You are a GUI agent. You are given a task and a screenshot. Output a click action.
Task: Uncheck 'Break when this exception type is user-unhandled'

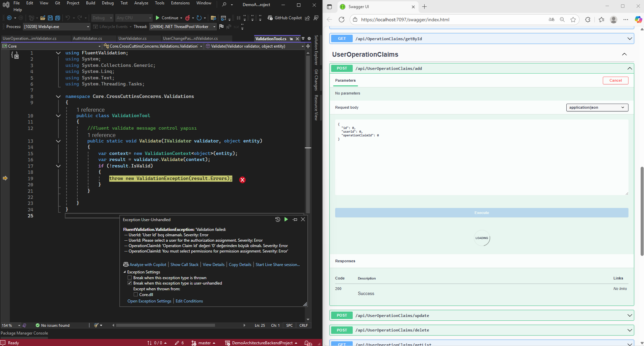pyautogui.click(x=130, y=283)
